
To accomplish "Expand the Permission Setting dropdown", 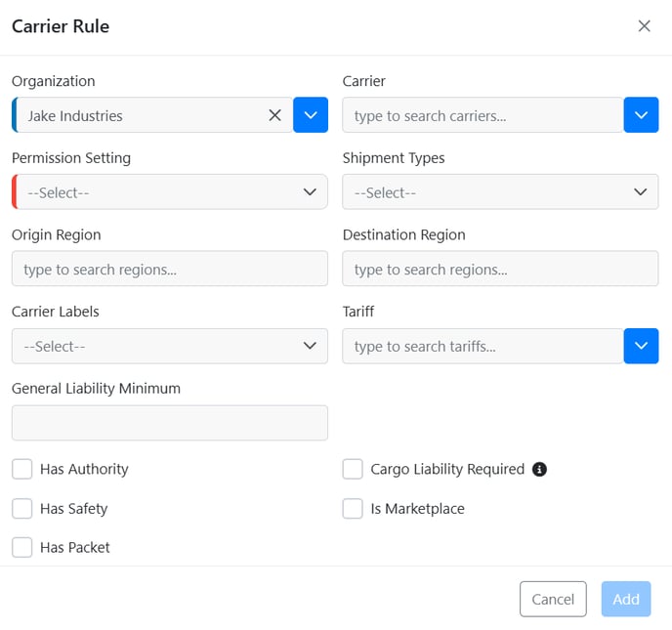I will click(170, 192).
